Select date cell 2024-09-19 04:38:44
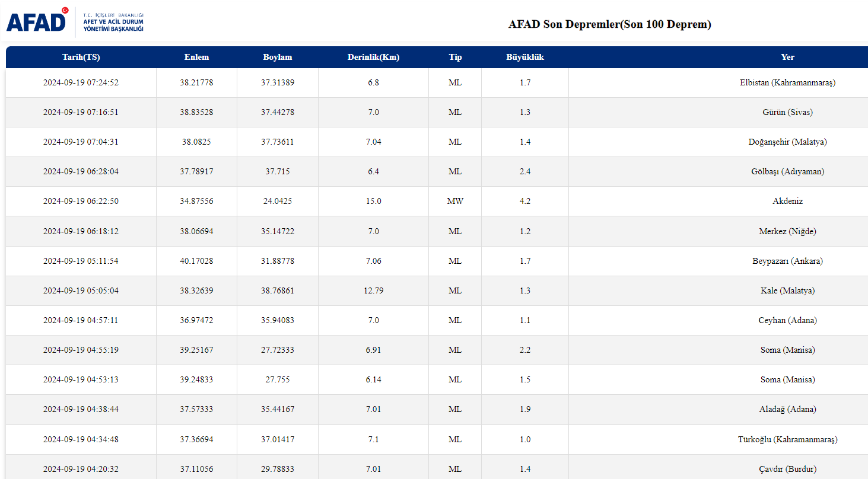868x479 pixels. tap(81, 410)
